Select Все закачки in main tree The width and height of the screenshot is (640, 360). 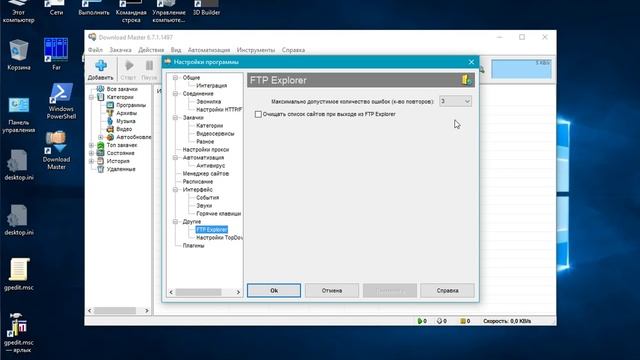[122, 89]
